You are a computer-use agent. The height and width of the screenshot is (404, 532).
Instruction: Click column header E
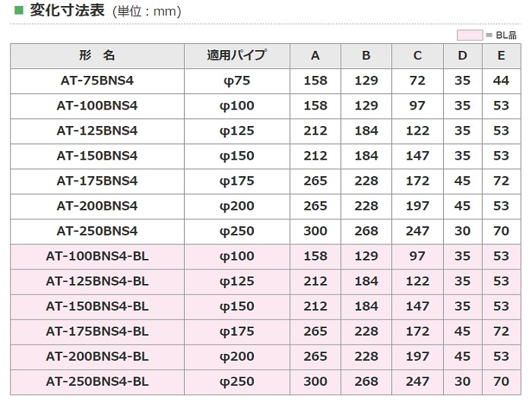tap(502, 55)
